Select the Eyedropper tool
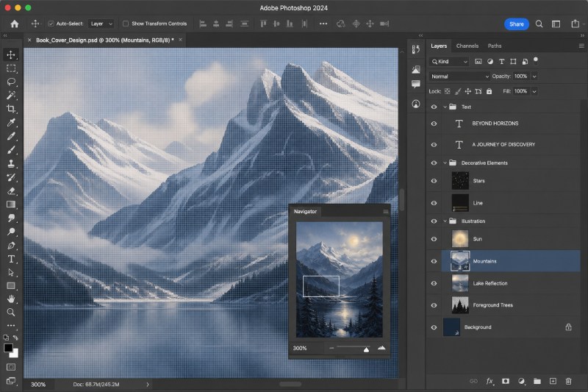Screen dimensions: 588x392 [x=11, y=123]
